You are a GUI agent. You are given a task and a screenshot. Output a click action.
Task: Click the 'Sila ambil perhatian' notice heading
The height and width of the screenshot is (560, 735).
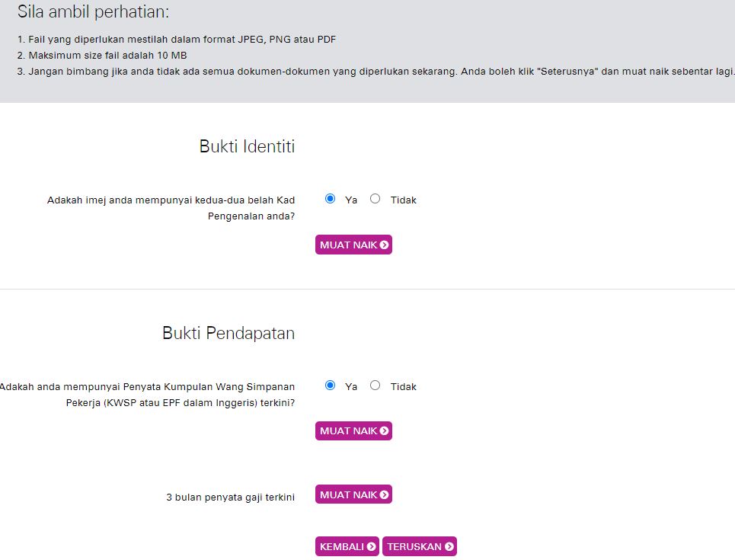[93, 12]
